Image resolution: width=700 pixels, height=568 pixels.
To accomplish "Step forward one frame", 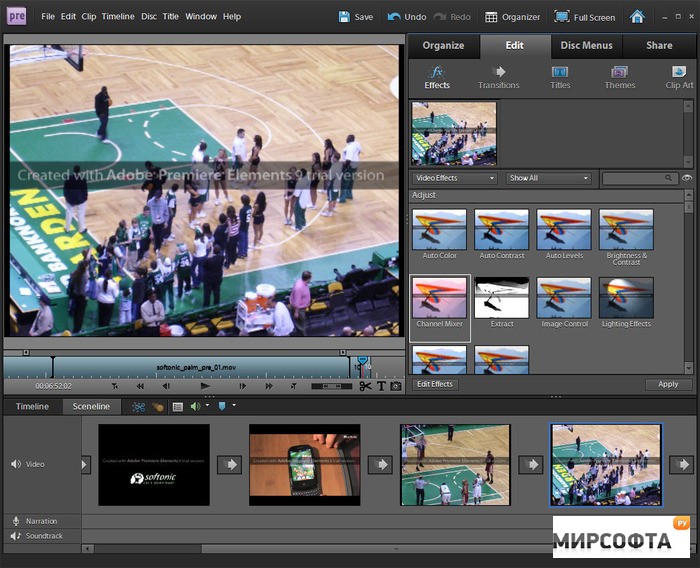I will tap(242, 386).
